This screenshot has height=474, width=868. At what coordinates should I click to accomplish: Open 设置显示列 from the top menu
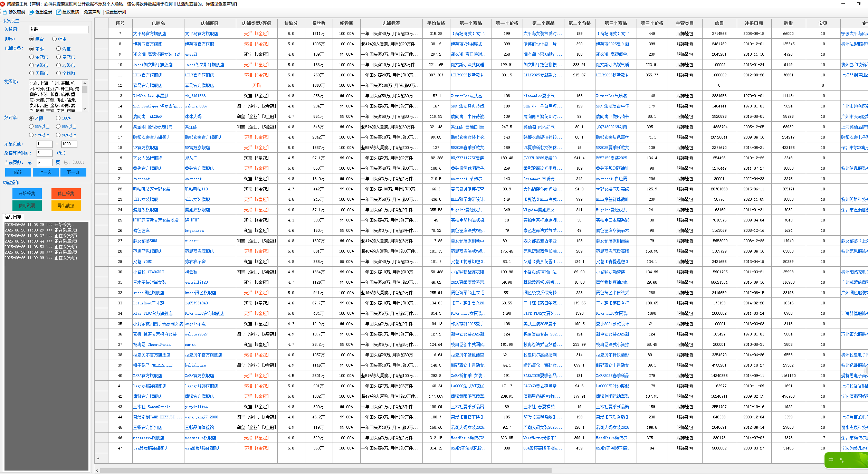[115, 12]
